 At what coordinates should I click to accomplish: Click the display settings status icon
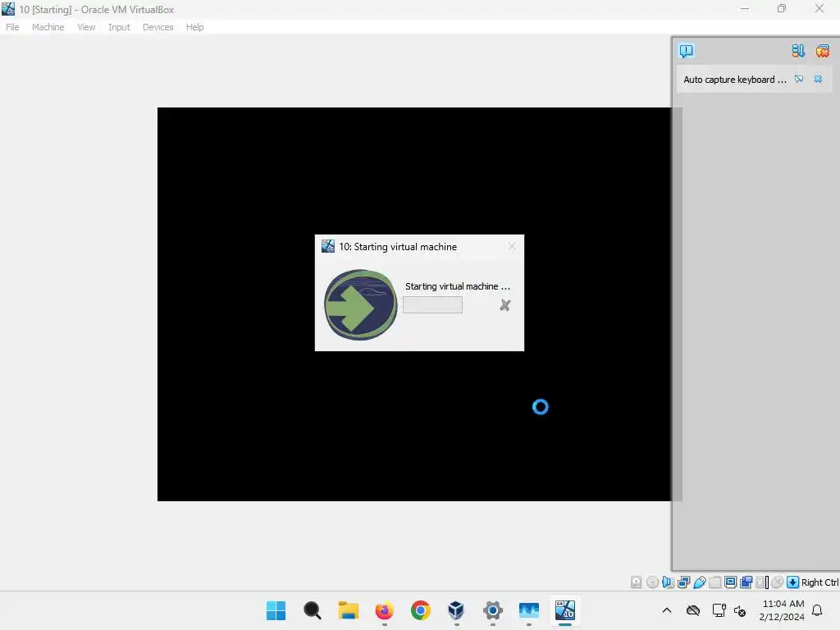click(730, 582)
